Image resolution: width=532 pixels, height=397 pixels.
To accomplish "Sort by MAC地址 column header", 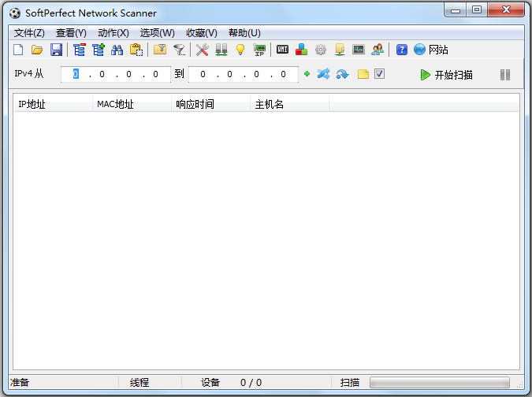I will [132, 104].
